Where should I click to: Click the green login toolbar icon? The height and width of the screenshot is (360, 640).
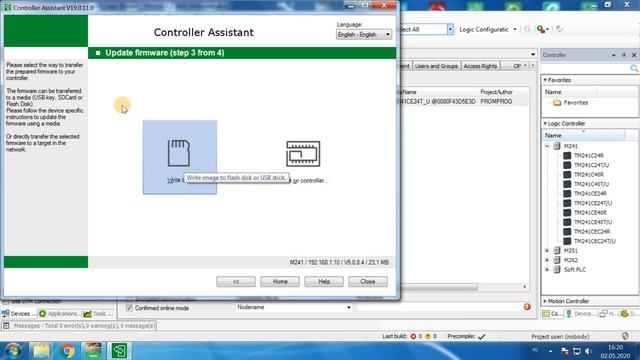(541, 29)
